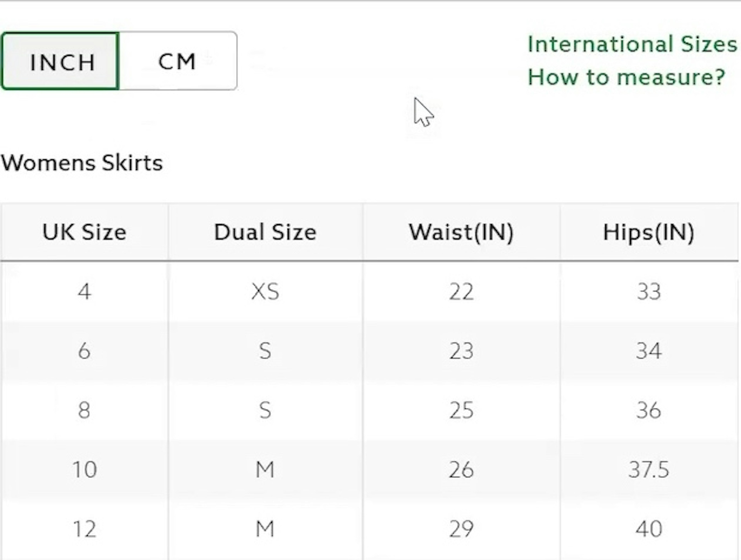Click the Womens Skirts heading
This screenshot has width=741, height=560.
[x=82, y=163]
